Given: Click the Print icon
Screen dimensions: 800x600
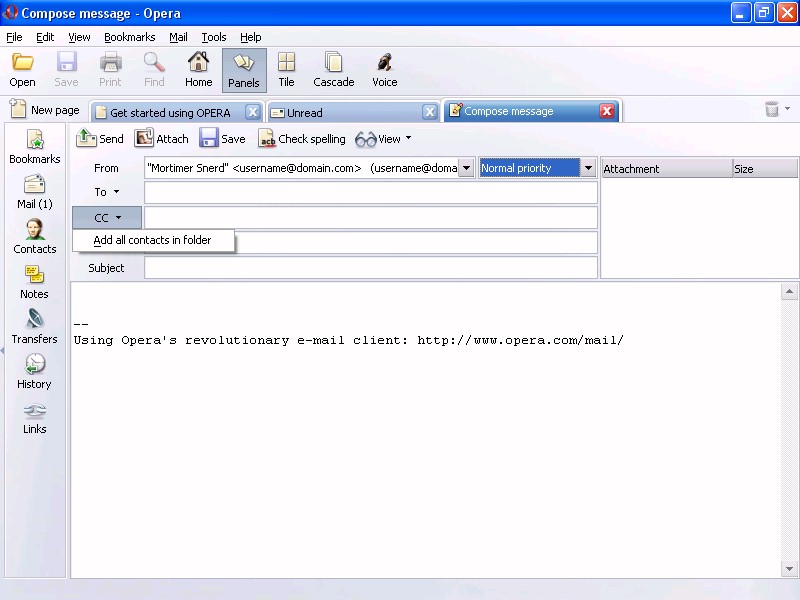Looking at the screenshot, I should [110, 70].
